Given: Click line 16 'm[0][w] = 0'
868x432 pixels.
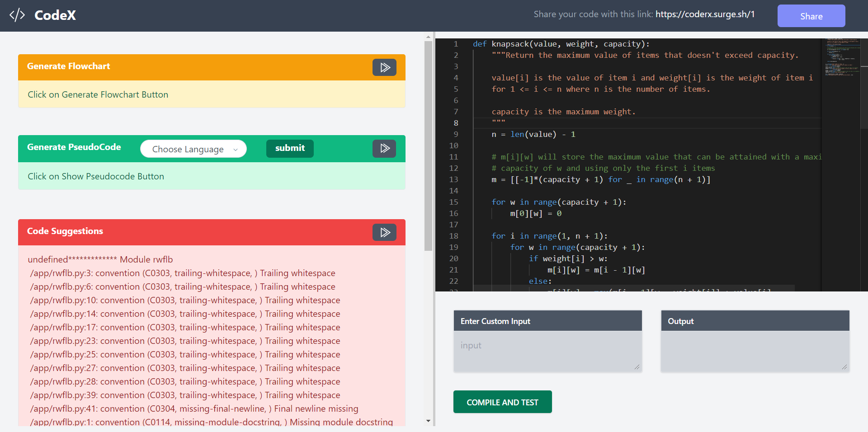Looking at the screenshot, I should tap(536, 213).
